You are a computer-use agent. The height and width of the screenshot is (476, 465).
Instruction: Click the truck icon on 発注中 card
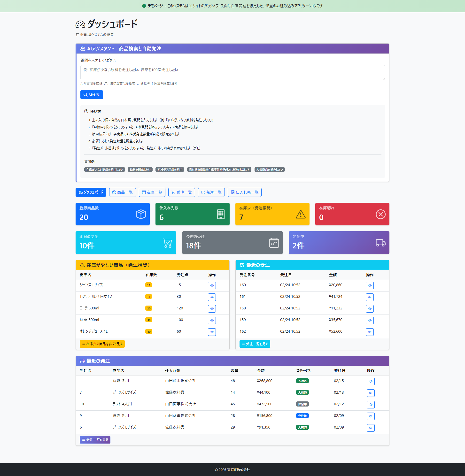(380, 243)
